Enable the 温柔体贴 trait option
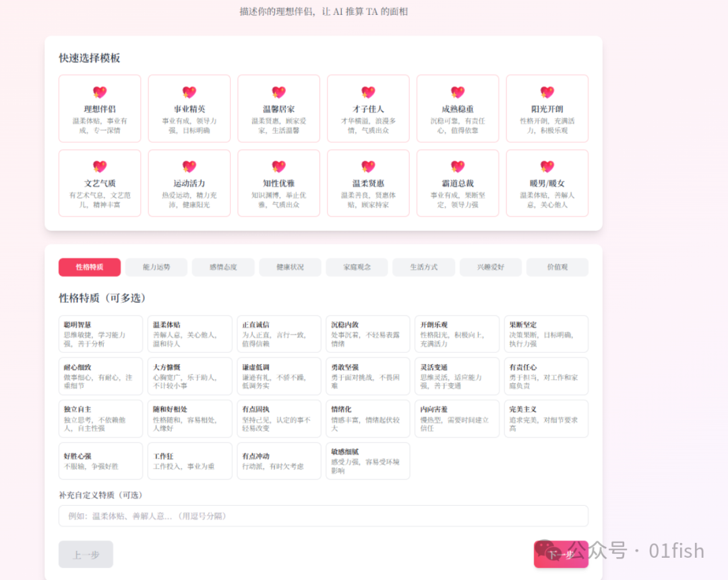The width and height of the screenshot is (728, 580). [x=189, y=334]
